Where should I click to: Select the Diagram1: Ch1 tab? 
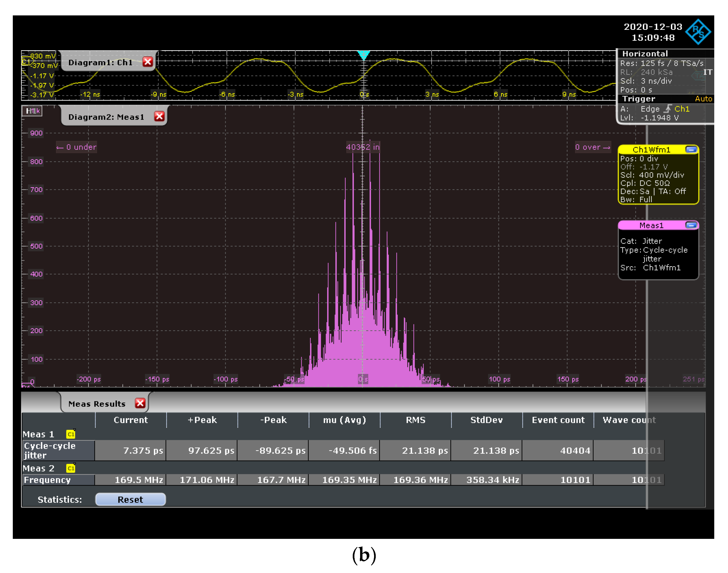[x=100, y=62]
